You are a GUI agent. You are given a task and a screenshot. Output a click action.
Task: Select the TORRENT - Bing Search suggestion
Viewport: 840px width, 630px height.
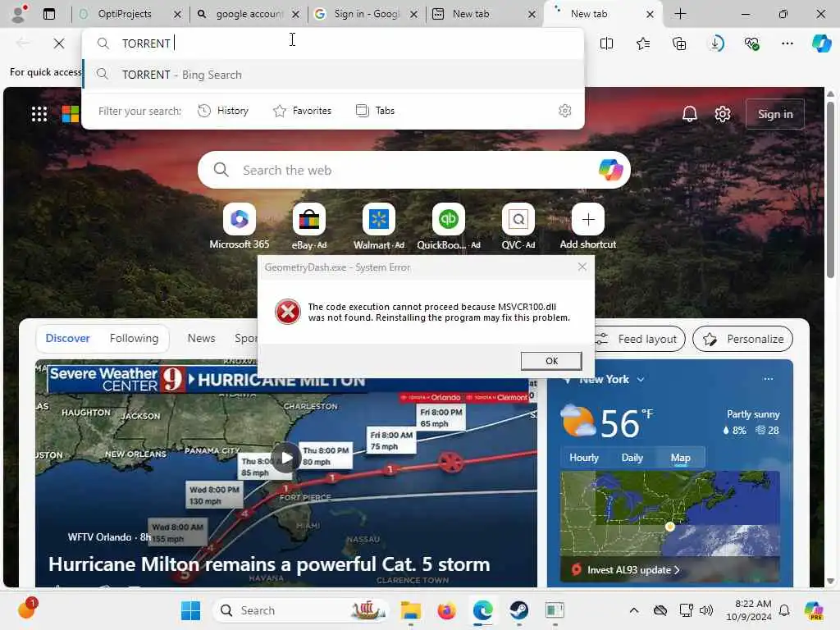click(333, 75)
